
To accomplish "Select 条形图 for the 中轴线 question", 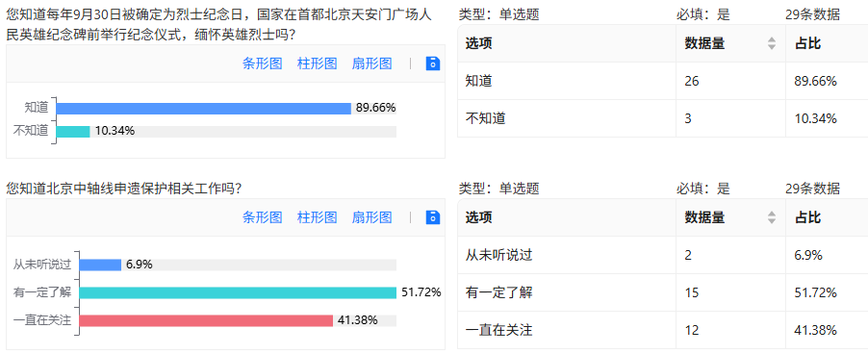I will point(263,217).
